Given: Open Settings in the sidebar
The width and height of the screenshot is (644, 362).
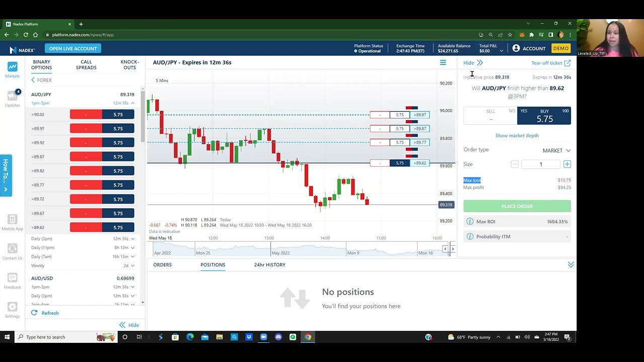Looking at the screenshot, I should 12,310.
